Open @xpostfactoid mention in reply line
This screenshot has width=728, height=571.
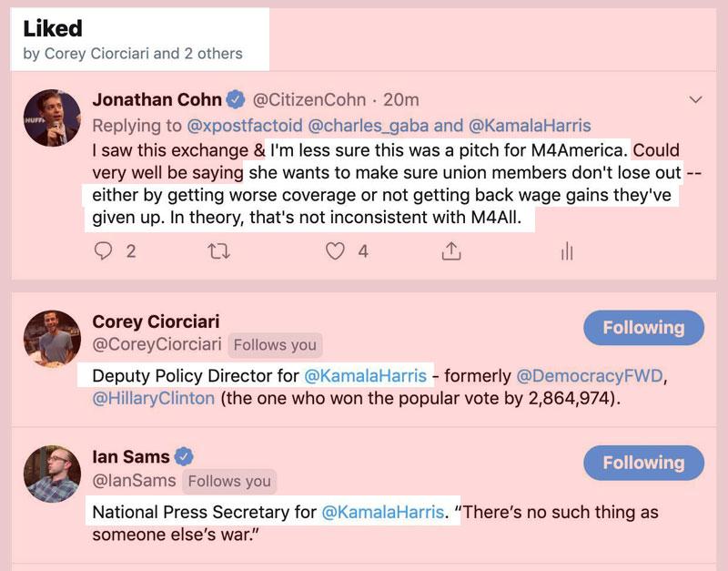point(238,125)
